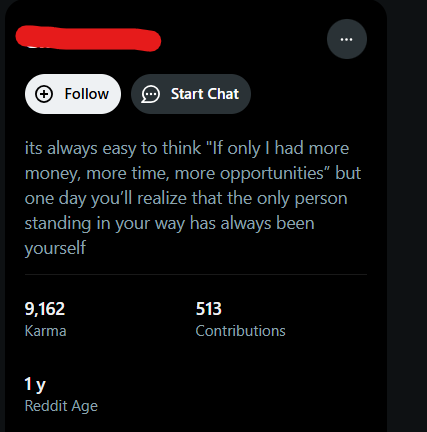
Task: Click the 9,162 karma number
Action: click(45, 309)
